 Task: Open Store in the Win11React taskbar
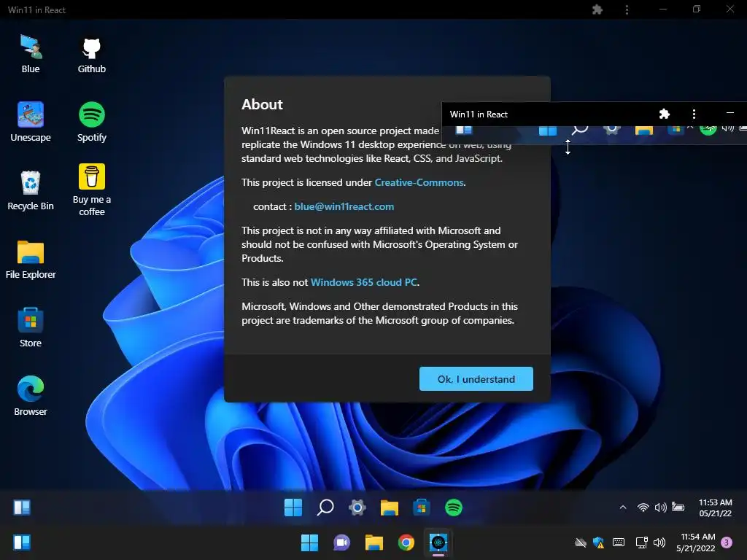[x=422, y=507]
